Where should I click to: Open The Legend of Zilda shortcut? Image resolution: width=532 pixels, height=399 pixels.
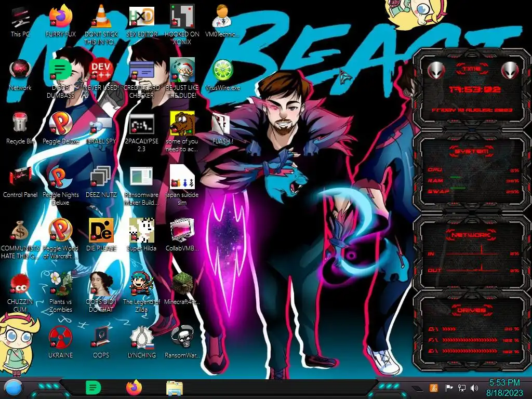141,292
